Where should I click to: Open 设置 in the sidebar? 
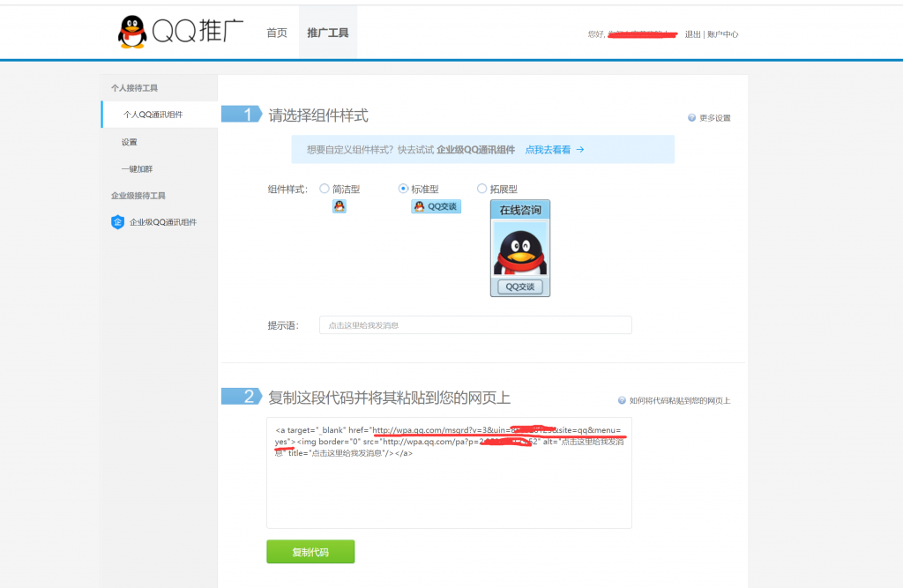click(x=129, y=142)
